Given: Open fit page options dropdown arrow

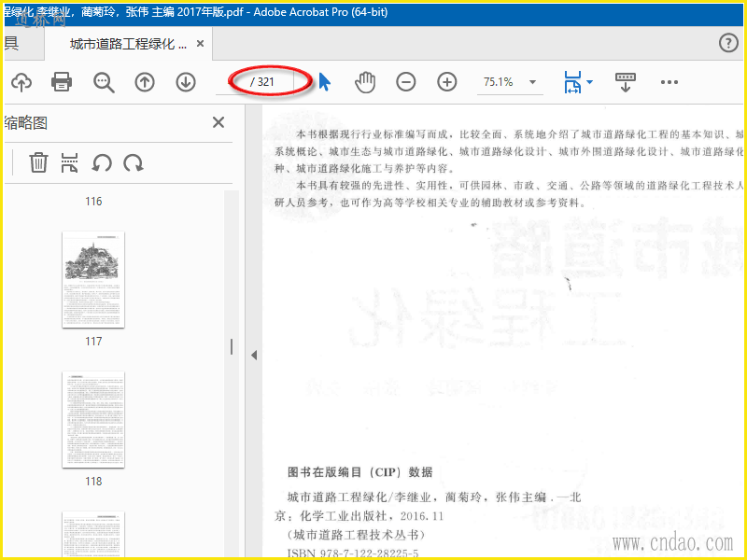Looking at the screenshot, I should click(590, 82).
